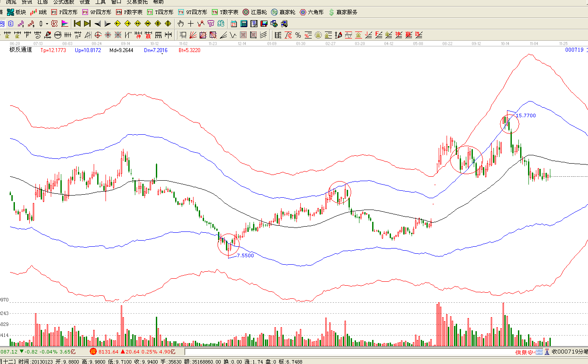Image resolution: width=588 pixels, height=364 pixels.
Task: Open the calculator icon in toolbar
Action: pyautogui.click(x=244, y=24)
